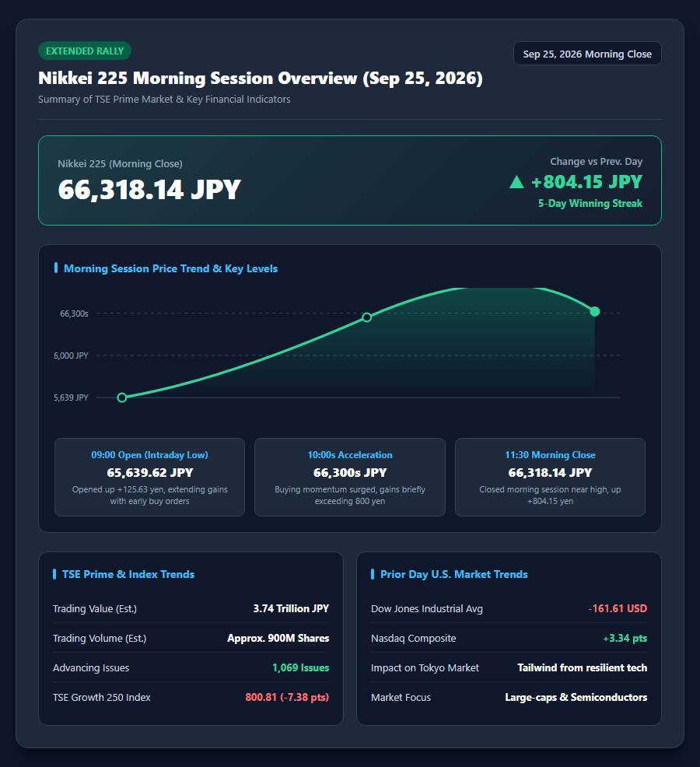Click the 5-Day Winning Streak label
Viewport: 700px width, 767px height.
(x=590, y=204)
